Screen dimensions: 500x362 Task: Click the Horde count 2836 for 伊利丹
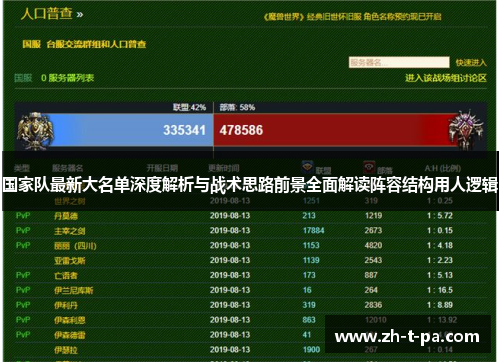tap(373, 305)
